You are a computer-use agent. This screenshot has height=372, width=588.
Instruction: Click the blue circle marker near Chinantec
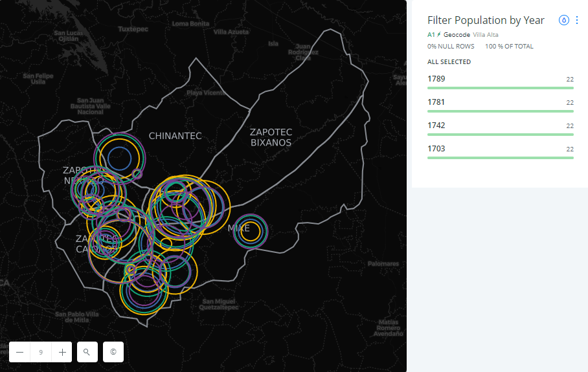(119, 157)
